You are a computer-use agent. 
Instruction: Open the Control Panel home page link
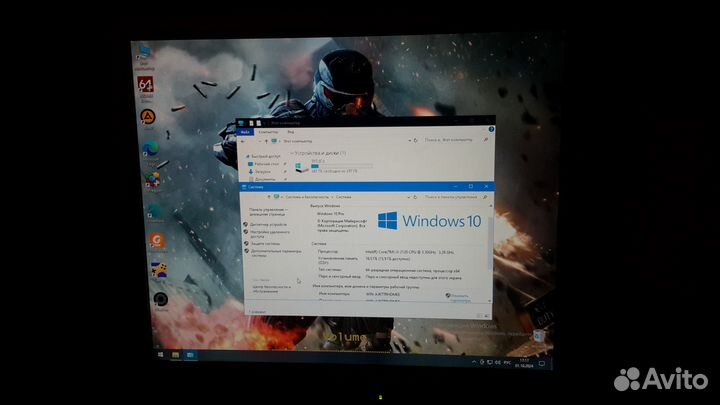click(269, 212)
